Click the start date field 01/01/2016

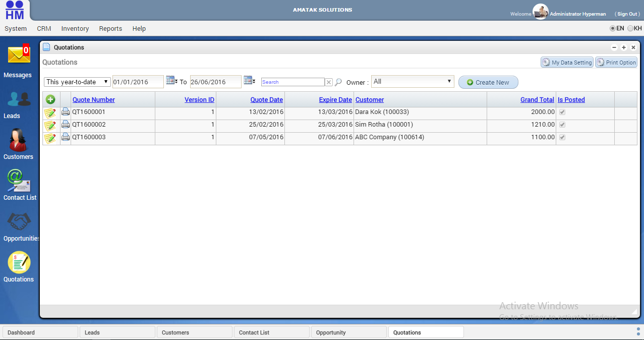138,82
